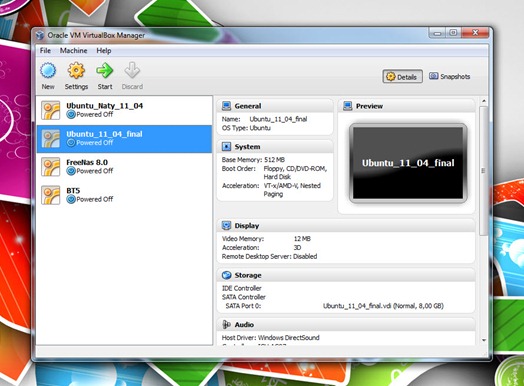Open the General section header link
Image resolution: width=524 pixels, height=386 pixels.
click(x=248, y=106)
